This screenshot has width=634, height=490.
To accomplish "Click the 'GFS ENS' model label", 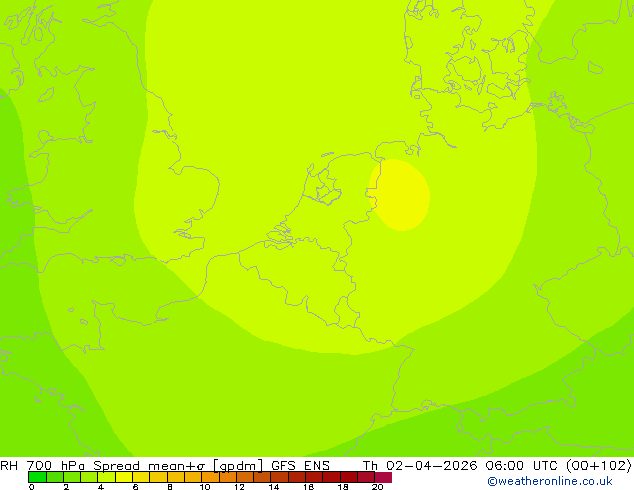I will (300, 465).
